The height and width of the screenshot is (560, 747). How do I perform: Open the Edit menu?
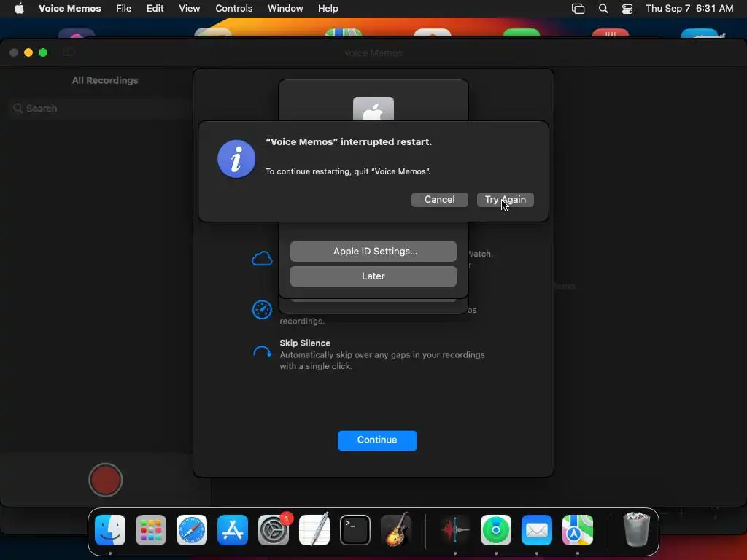point(155,9)
